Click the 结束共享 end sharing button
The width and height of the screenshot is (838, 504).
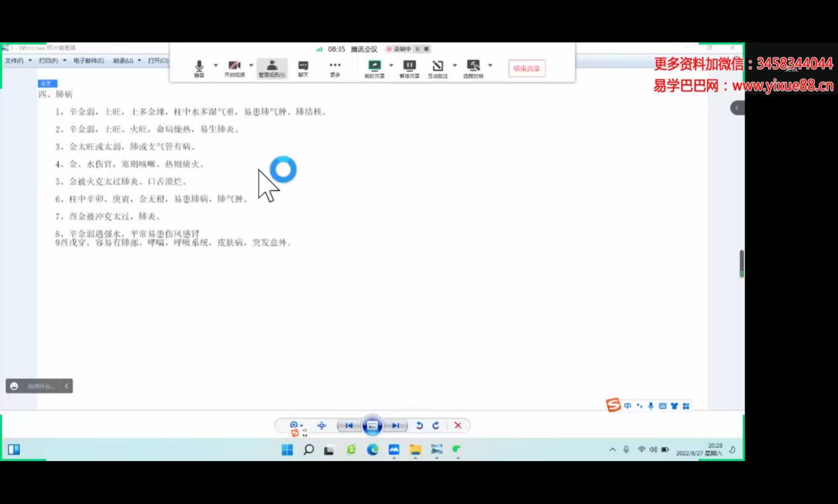[527, 68]
